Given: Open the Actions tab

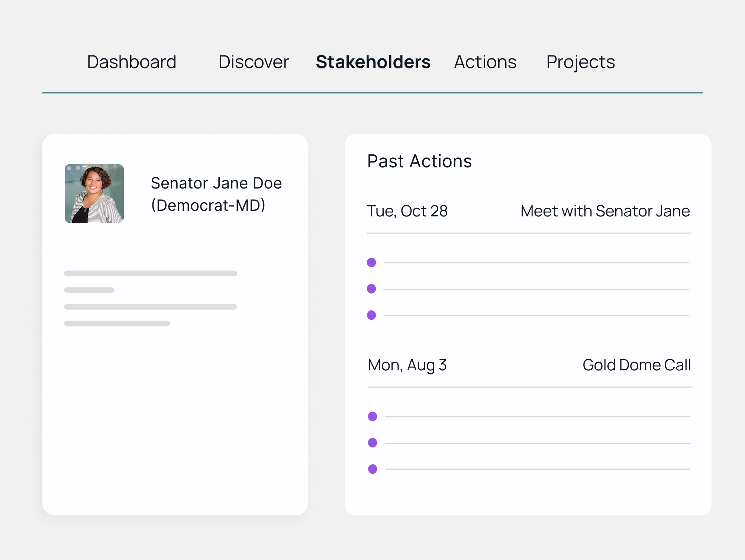Looking at the screenshot, I should [485, 62].
